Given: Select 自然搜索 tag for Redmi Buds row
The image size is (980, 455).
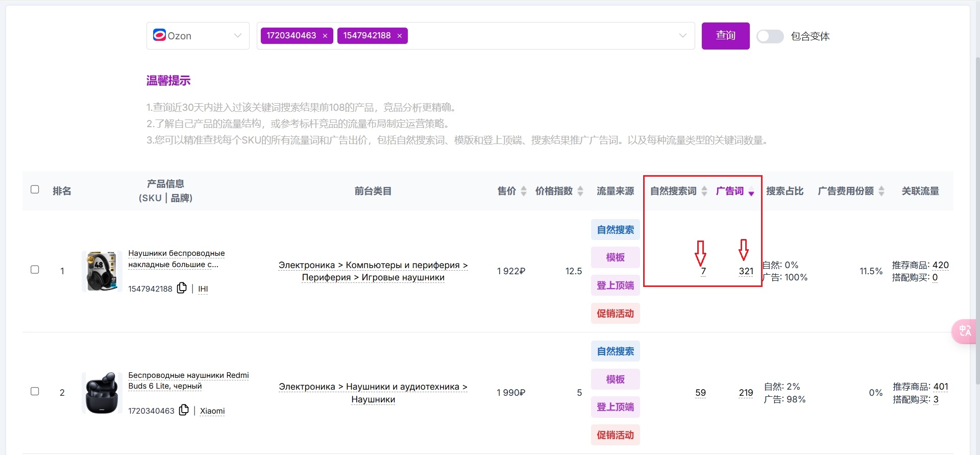Looking at the screenshot, I should tap(616, 351).
